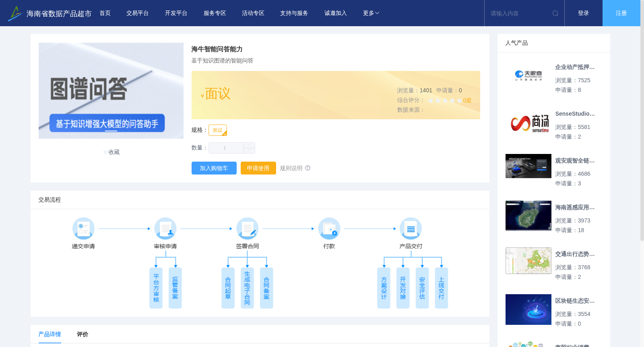The height and width of the screenshot is (347, 644).
Task: Click the info icon next to 规则说明
Action: (308, 168)
